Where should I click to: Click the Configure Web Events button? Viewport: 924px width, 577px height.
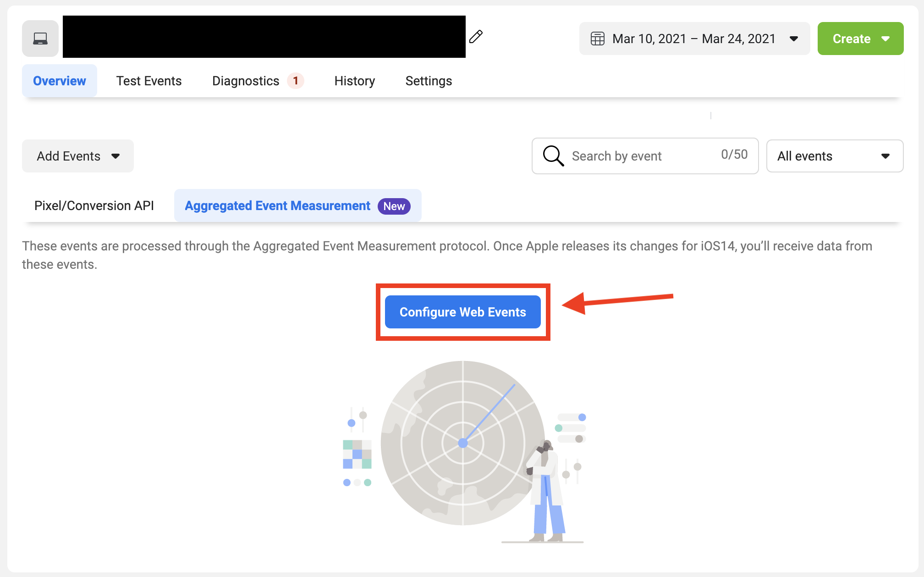point(463,312)
